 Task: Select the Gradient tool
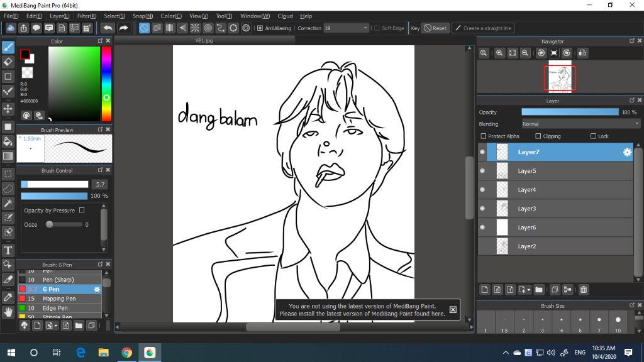click(8, 156)
